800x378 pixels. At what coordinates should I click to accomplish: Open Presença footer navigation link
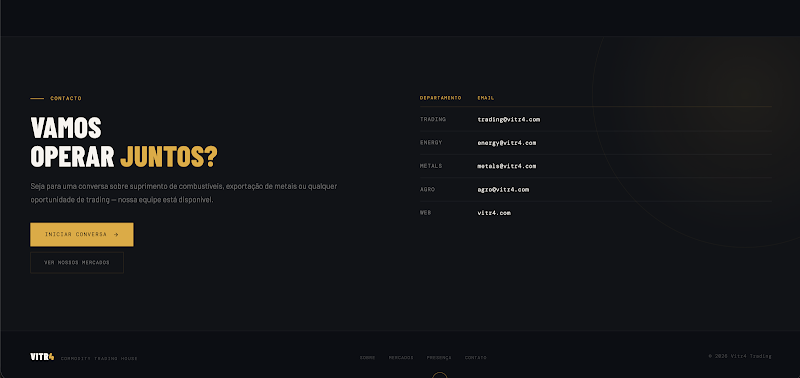[x=439, y=358]
